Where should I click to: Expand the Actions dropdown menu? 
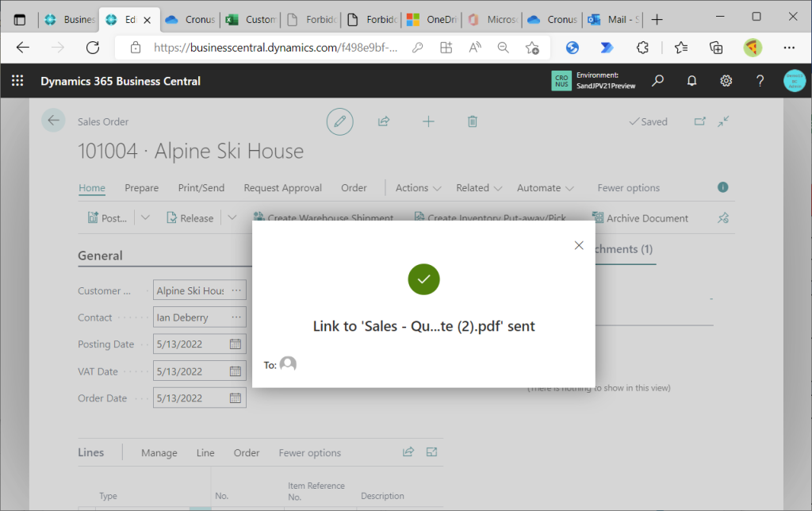418,188
